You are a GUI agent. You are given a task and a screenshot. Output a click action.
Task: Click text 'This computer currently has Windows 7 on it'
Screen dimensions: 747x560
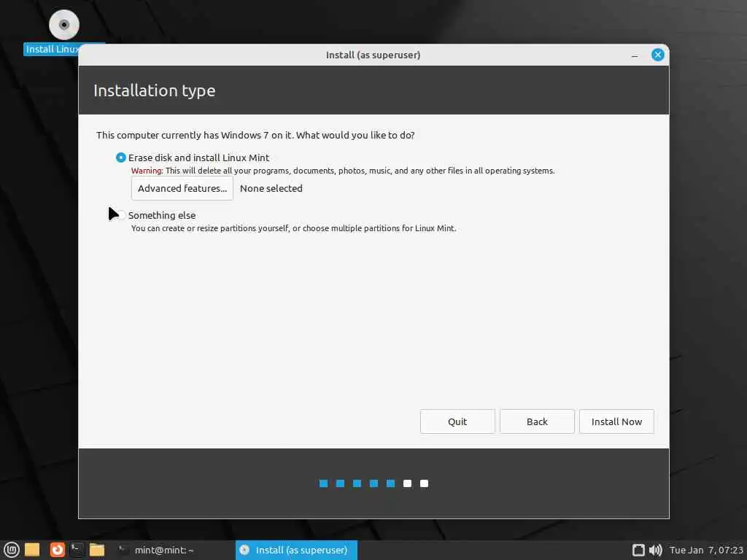click(194, 135)
